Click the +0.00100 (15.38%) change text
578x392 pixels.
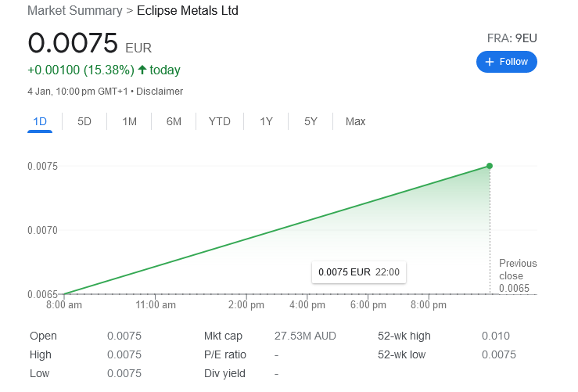(x=81, y=70)
